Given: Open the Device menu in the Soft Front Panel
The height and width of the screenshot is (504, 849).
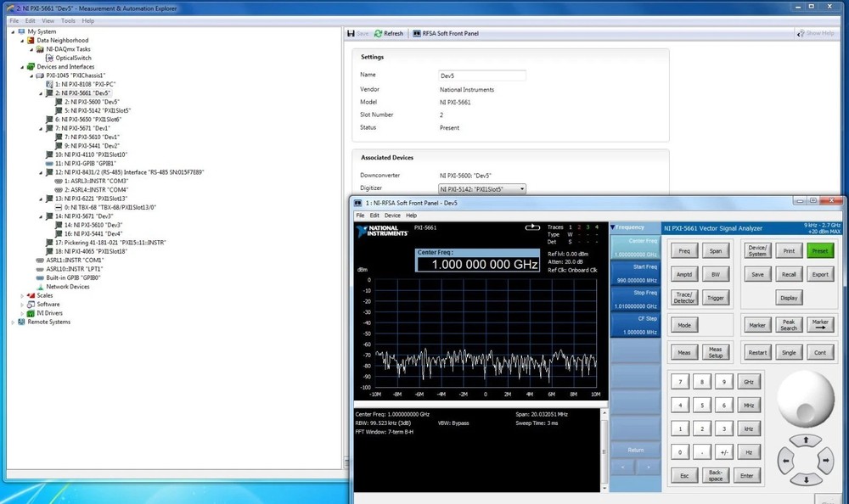Looking at the screenshot, I should click(x=392, y=215).
